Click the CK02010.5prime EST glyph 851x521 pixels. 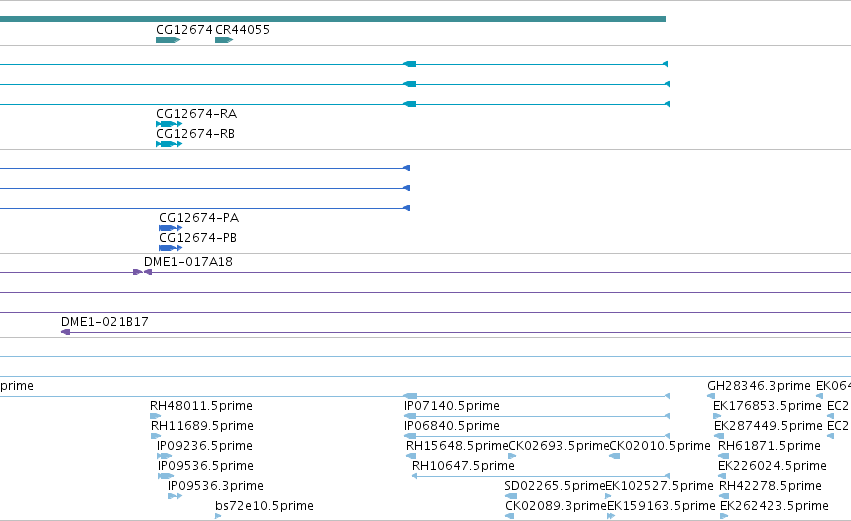tap(614, 456)
